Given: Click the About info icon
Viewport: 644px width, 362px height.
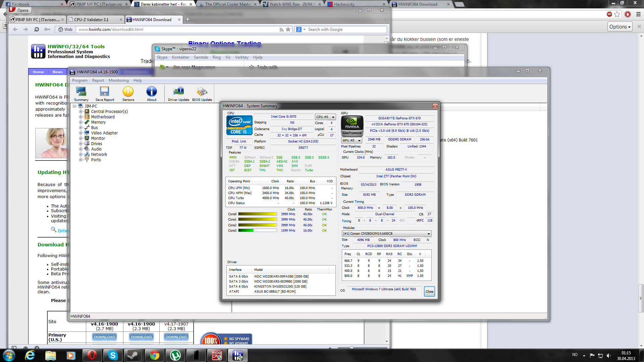Looking at the screenshot, I should click(152, 94).
